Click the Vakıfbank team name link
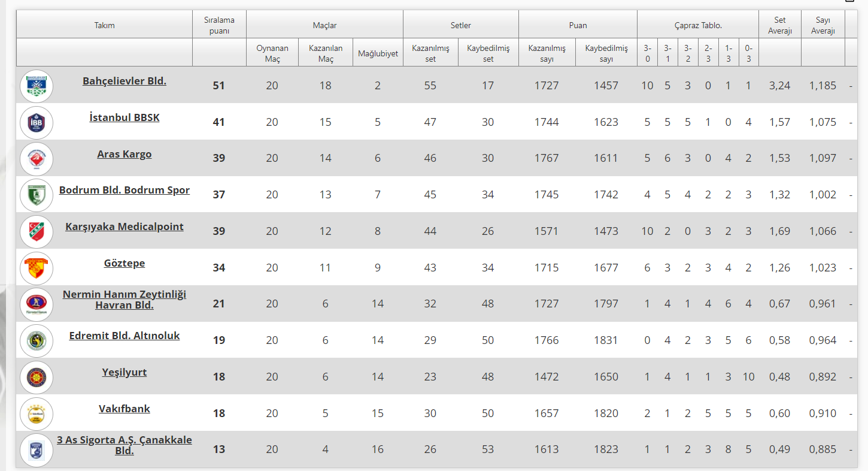Viewport: 868px width, 471px height. click(125, 409)
